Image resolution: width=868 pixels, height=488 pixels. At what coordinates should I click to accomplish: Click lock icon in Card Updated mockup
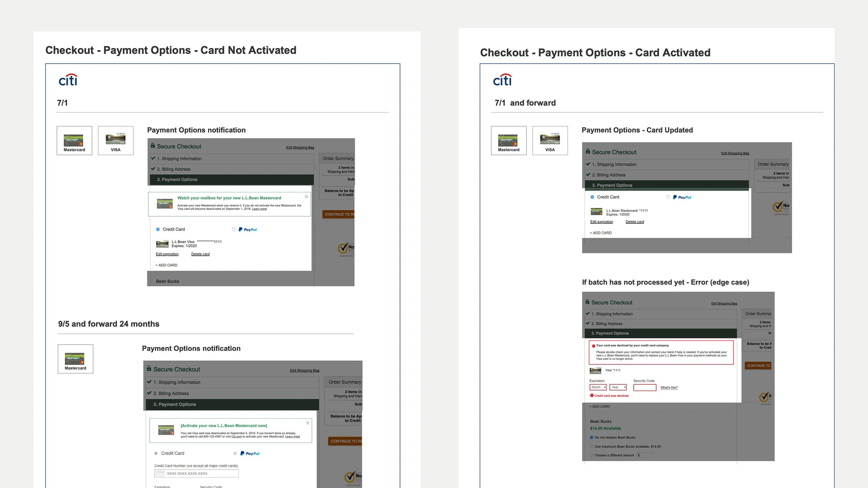tap(588, 151)
